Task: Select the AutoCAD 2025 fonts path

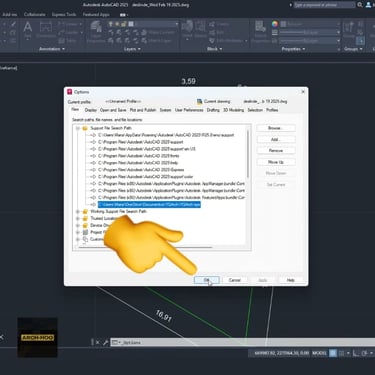Action: tap(139, 156)
